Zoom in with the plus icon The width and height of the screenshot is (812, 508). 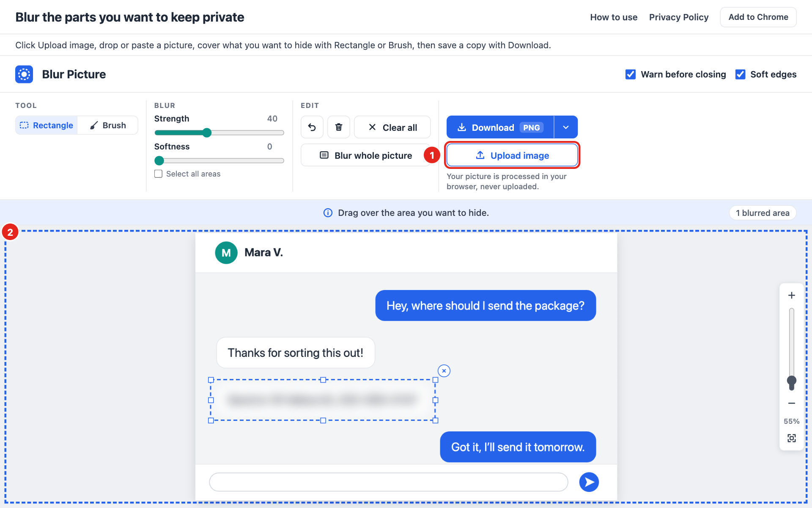click(792, 295)
